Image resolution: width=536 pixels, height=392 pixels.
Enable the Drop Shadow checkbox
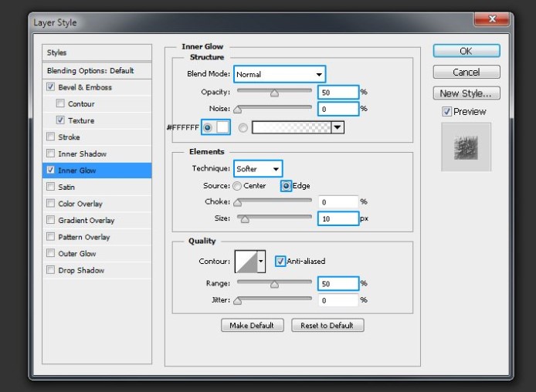click(51, 270)
